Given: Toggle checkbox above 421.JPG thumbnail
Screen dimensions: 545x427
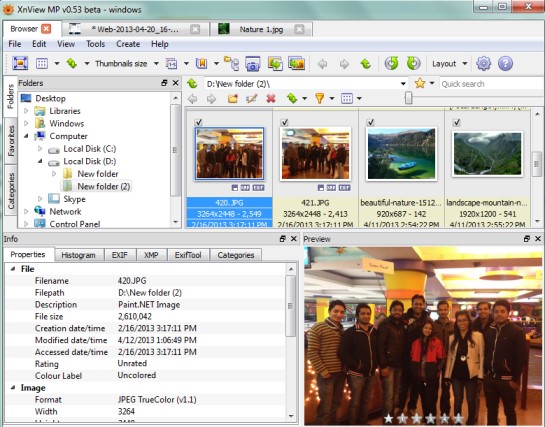Looking at the screenshot, I should point(284,122).
